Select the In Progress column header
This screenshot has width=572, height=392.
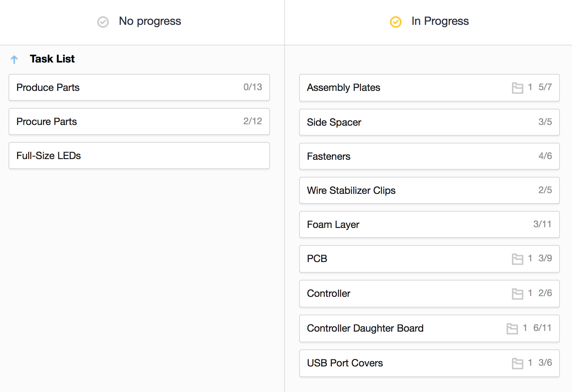440,21
